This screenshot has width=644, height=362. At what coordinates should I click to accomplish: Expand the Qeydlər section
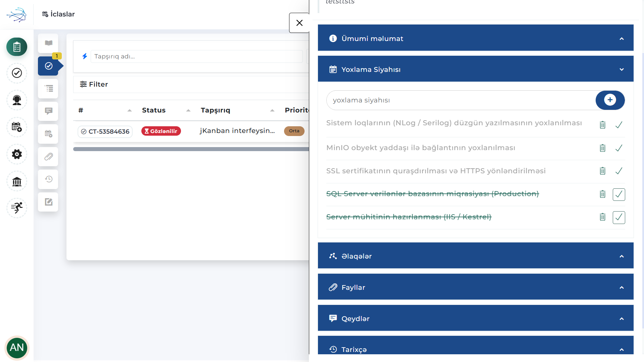475,318
